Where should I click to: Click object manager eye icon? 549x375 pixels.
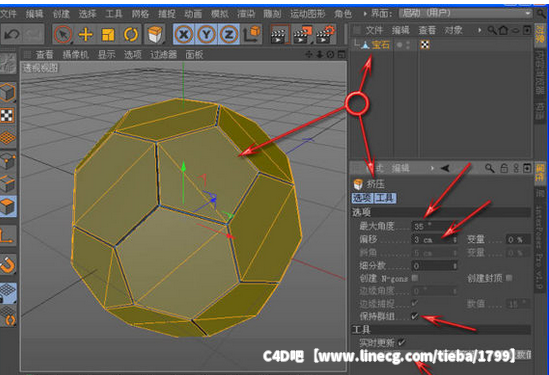(x=515, y=30)
